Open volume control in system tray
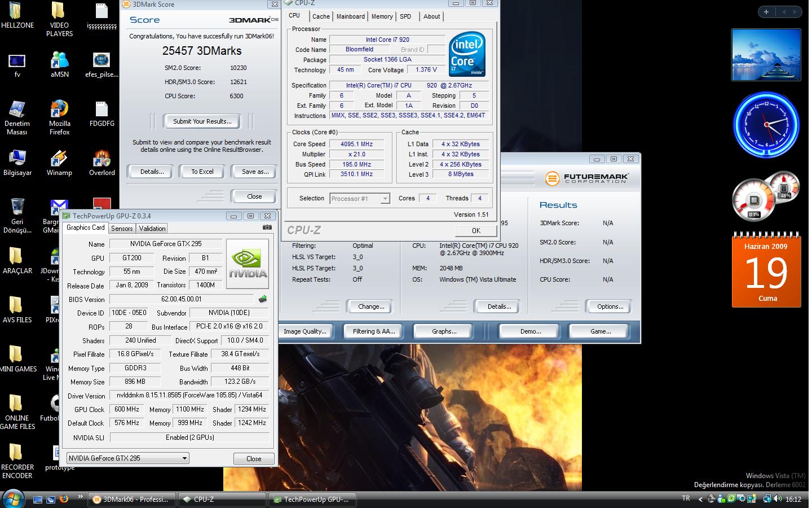Screen dimensions: 812x508 779,499
